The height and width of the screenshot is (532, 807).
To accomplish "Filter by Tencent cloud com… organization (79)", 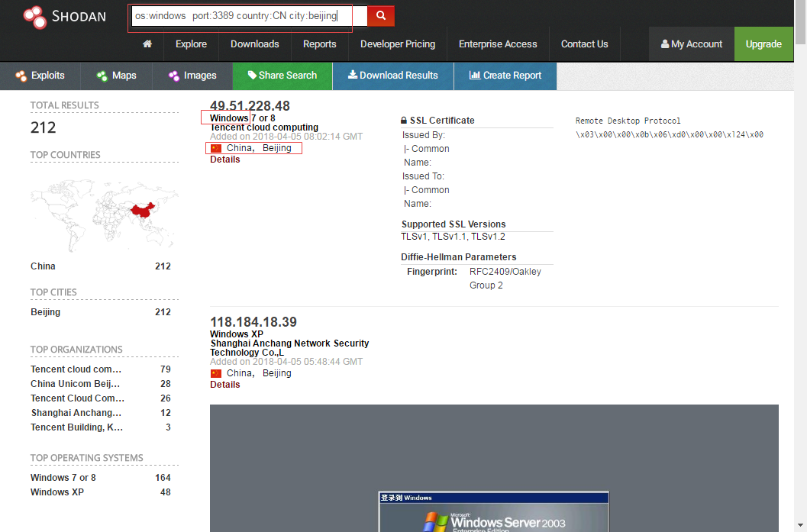I will [x=76, y=369].
